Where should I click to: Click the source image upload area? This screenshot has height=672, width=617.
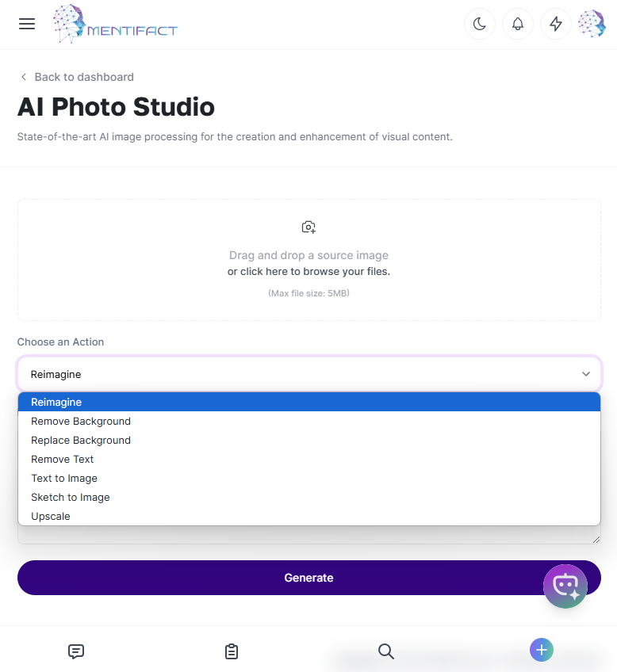[x=308, y=260]
